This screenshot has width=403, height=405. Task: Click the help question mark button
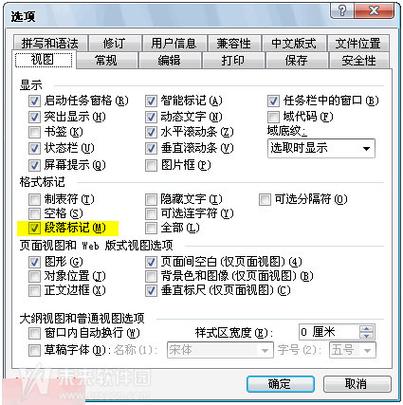[343, 11]
